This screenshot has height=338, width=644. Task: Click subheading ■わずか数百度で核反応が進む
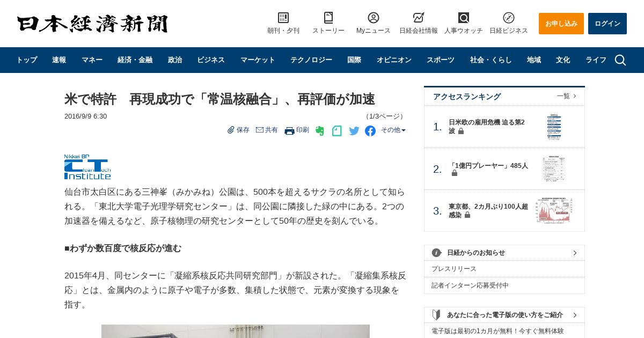[x=123, y=248]
